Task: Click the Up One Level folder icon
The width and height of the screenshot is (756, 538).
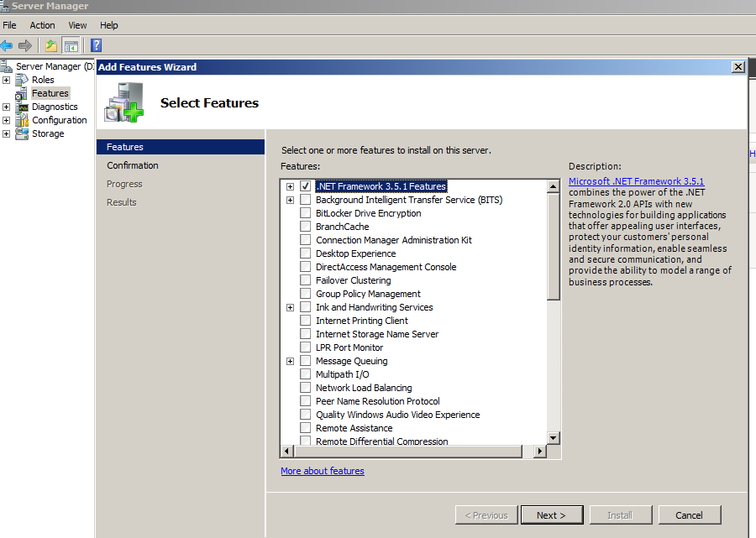Action: [51, 45]
